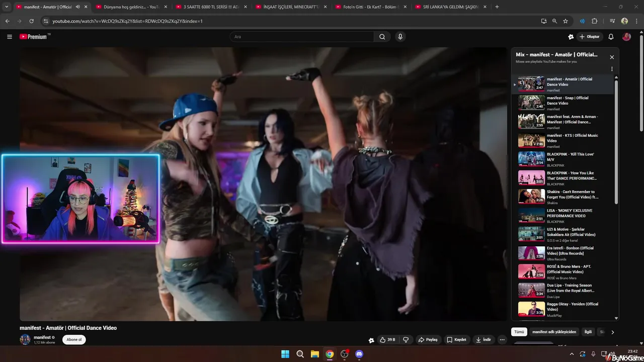Open Chrome media controls music icon
The image size is (644, 362).
click(612, 21)
